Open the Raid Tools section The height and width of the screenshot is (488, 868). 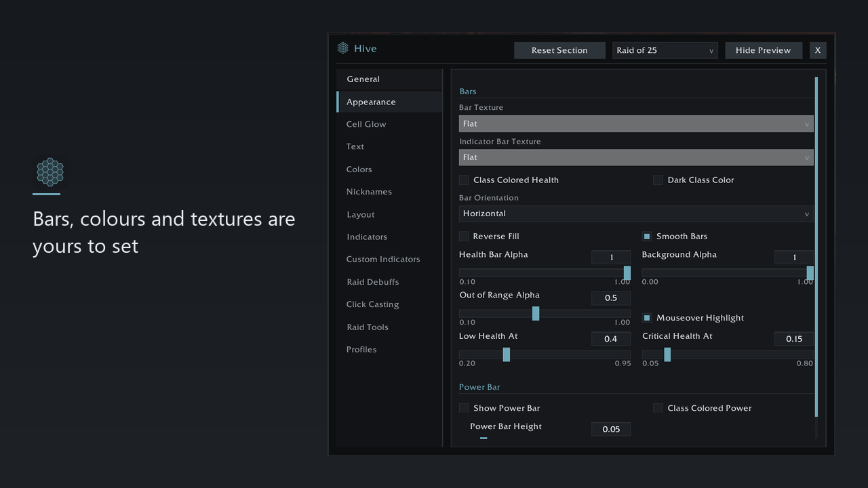tap(389, 327)
